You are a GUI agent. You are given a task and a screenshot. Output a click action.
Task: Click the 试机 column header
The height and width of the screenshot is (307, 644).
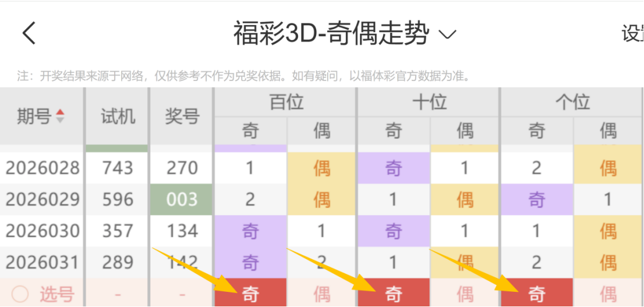pyautogui.click(x=118, y=117)
